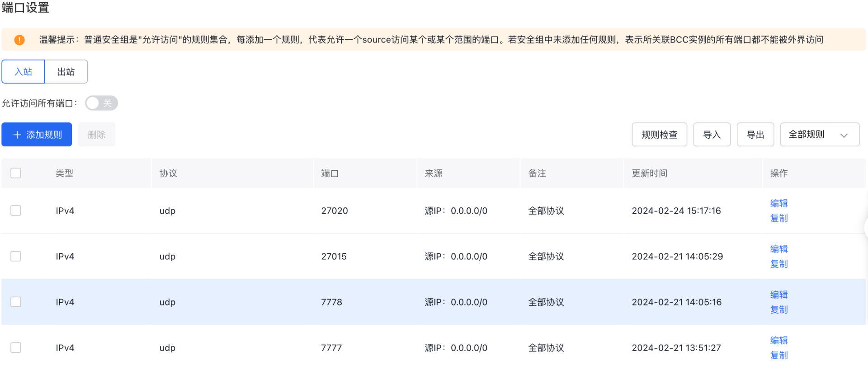
Task: Toggle the 允许访问所有端口 switch
Action: [x=102, y=103]
